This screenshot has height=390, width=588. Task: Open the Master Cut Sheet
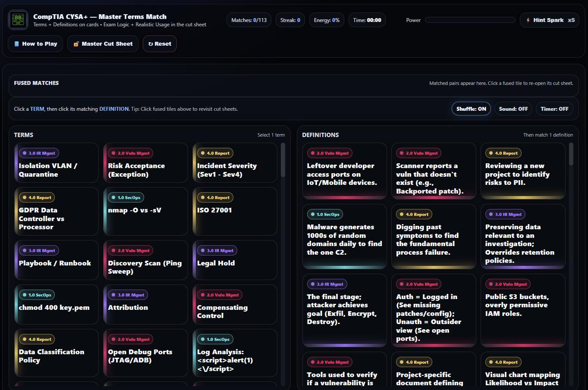coord(103,44)
